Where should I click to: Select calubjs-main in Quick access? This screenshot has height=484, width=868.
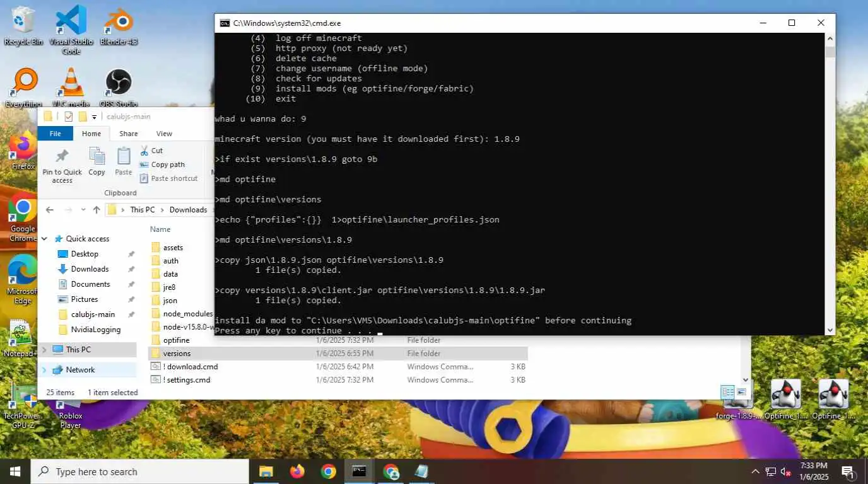click(x=93, y=314)
